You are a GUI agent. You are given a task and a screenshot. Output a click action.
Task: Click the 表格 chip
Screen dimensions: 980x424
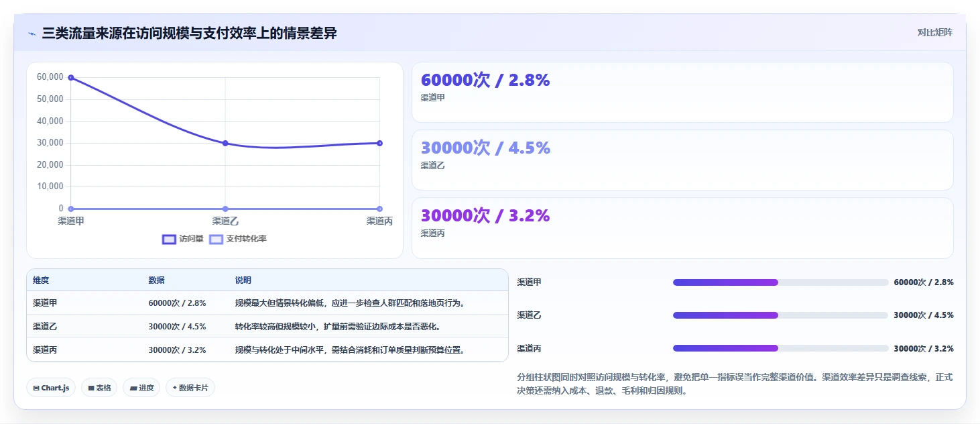(x=99, y=388)
